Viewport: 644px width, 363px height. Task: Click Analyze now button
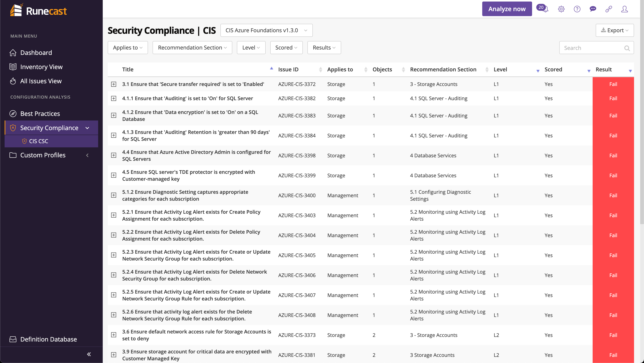coord(507,9)
